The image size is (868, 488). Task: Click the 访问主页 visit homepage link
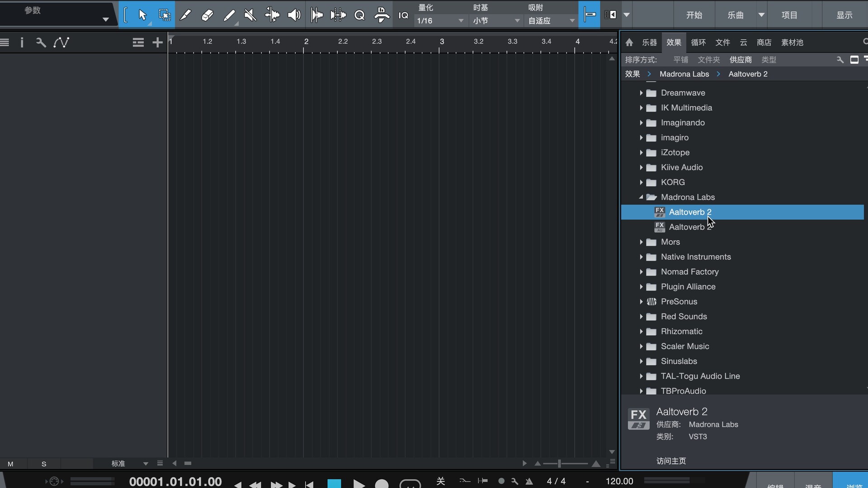(671, 461)
